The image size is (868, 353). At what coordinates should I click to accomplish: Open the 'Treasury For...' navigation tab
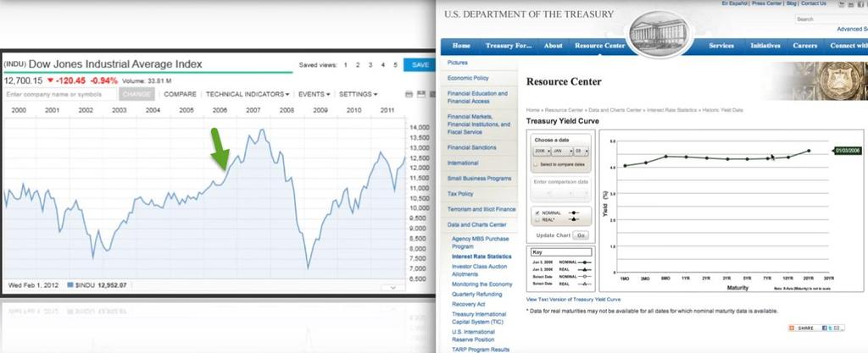[x=509, y=46]
